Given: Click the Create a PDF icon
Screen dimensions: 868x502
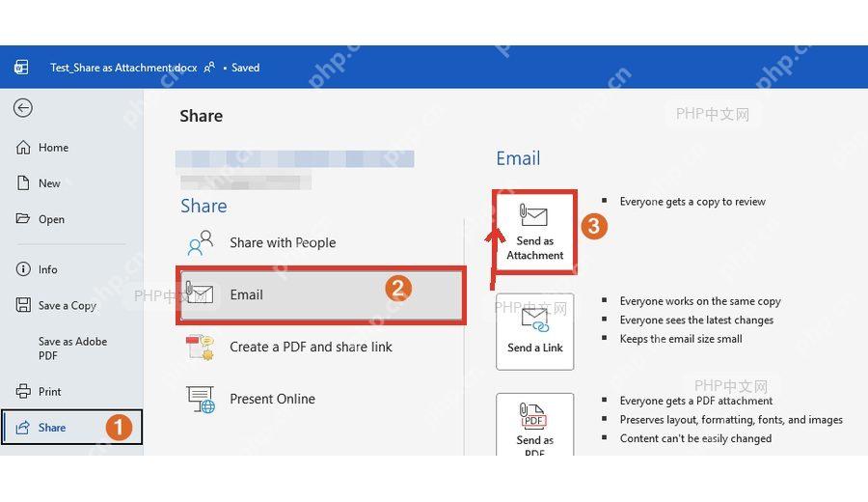Looking at the screenshot, I should coord(200,348).
